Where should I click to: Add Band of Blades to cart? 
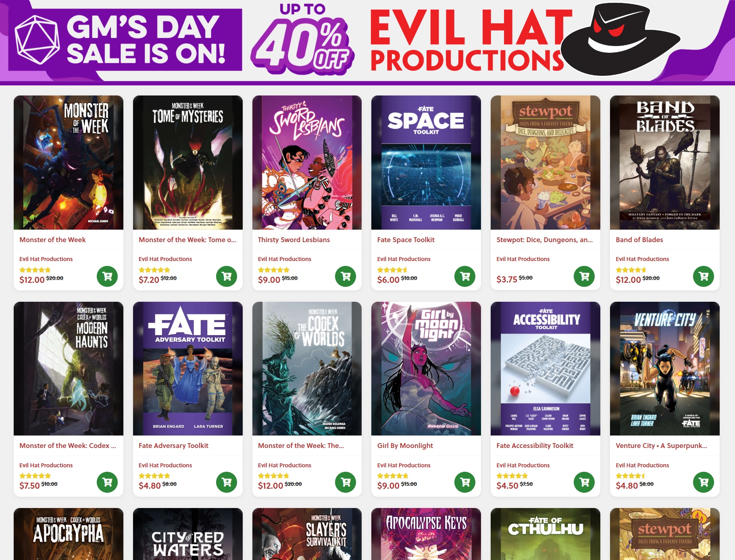pyautogui.click(x=704, y=276)
